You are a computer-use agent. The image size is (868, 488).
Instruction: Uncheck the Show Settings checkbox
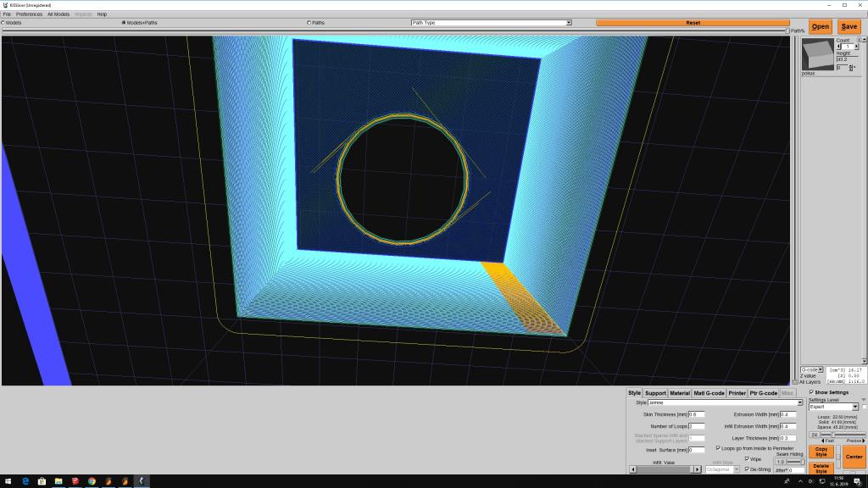811,393
